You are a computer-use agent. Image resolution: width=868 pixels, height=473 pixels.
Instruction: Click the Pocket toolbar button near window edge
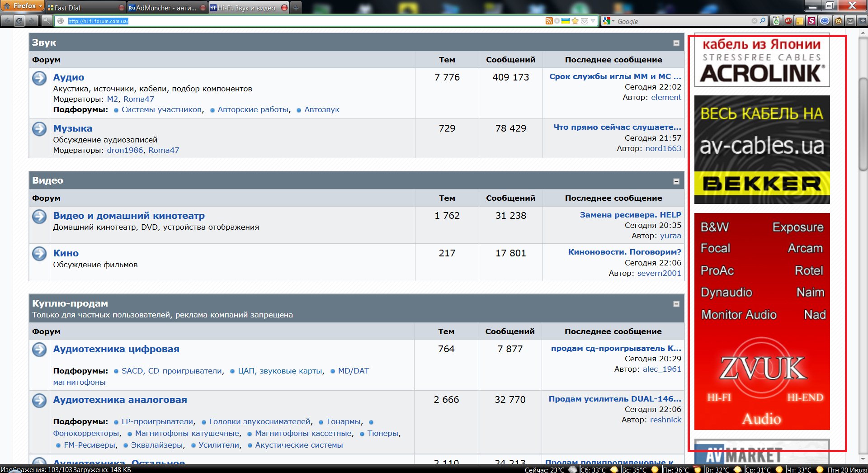(x=850, y=21)
